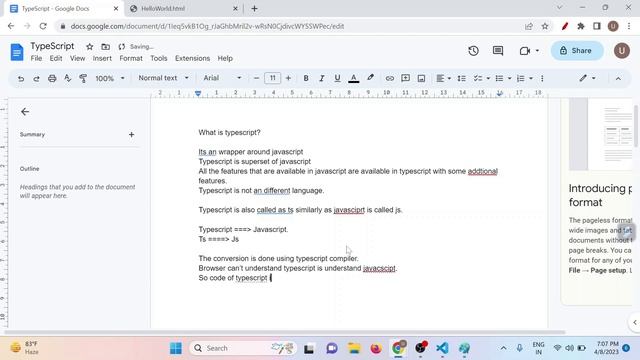The width and height of the screenshot is (640, 360).
Task: Decrease font size with minus button
Action: click(256, 78)
